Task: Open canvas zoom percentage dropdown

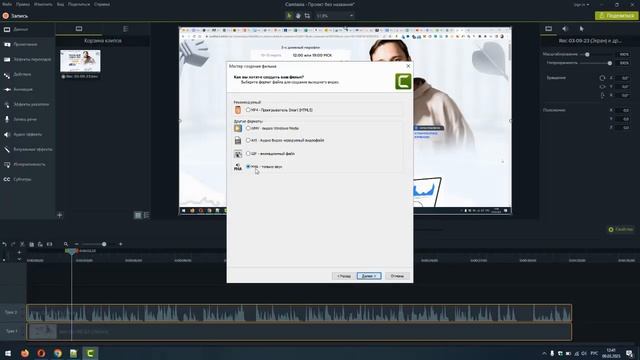Action: tap(335, 16)
